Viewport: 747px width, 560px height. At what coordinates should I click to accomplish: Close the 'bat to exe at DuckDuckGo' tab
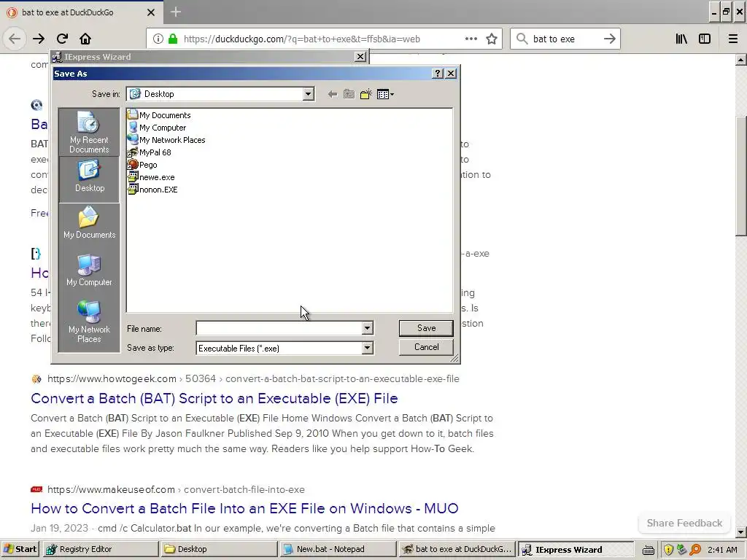point(151,12)
